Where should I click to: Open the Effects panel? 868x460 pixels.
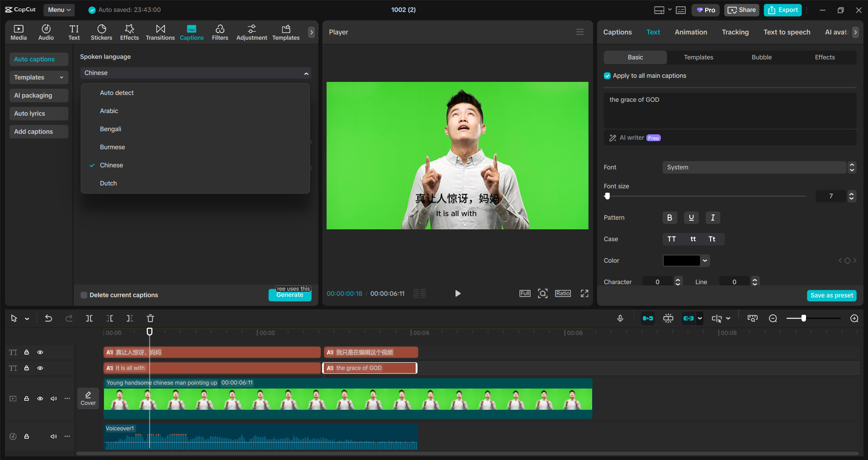click(129, 32)
